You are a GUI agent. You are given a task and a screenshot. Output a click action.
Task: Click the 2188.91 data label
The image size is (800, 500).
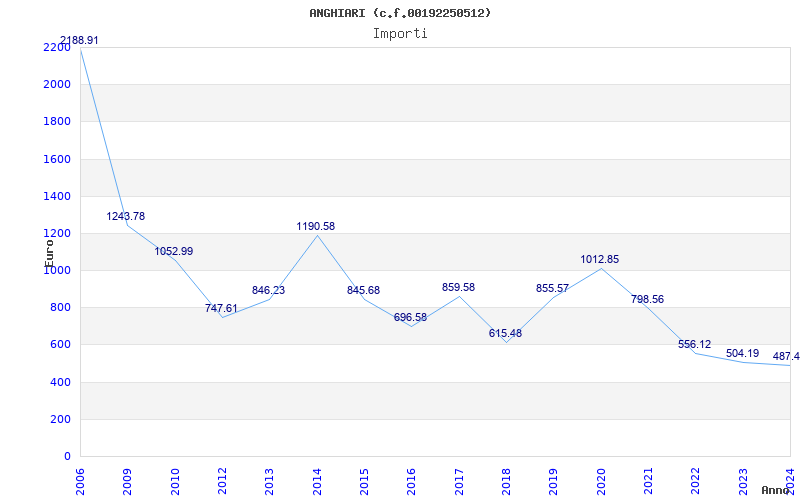point(79,40)
